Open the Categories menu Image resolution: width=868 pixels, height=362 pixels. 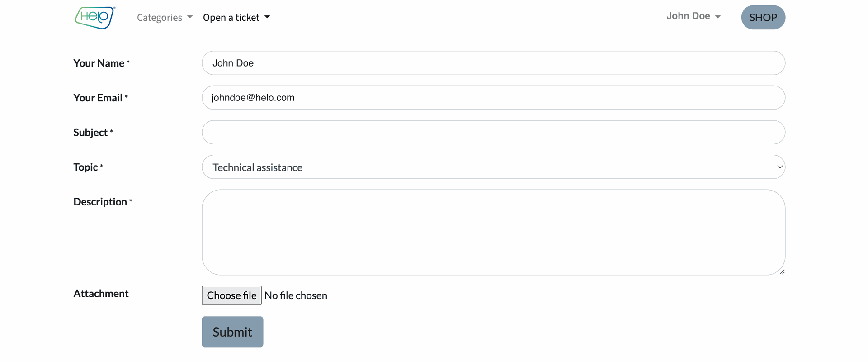(x=160, y=18)
